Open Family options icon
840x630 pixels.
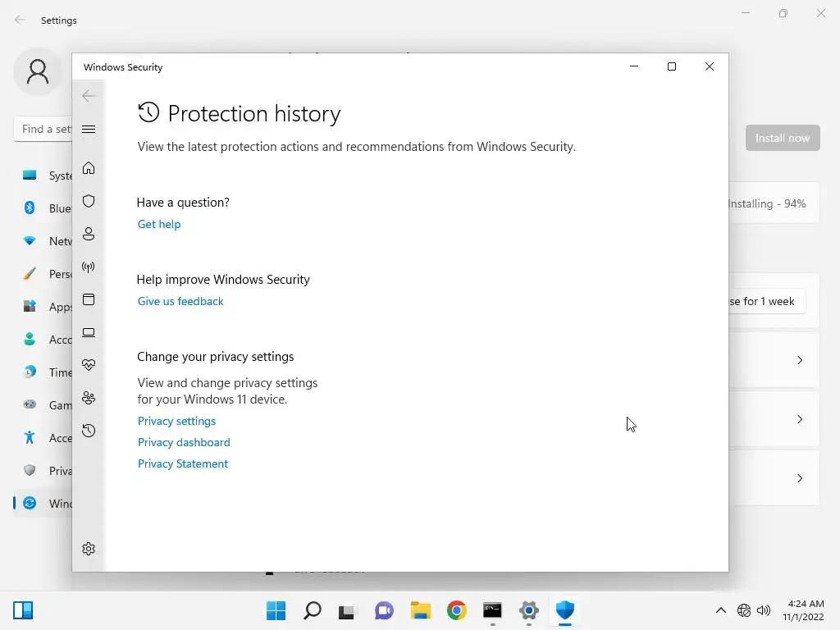click(x=89, y=398)
